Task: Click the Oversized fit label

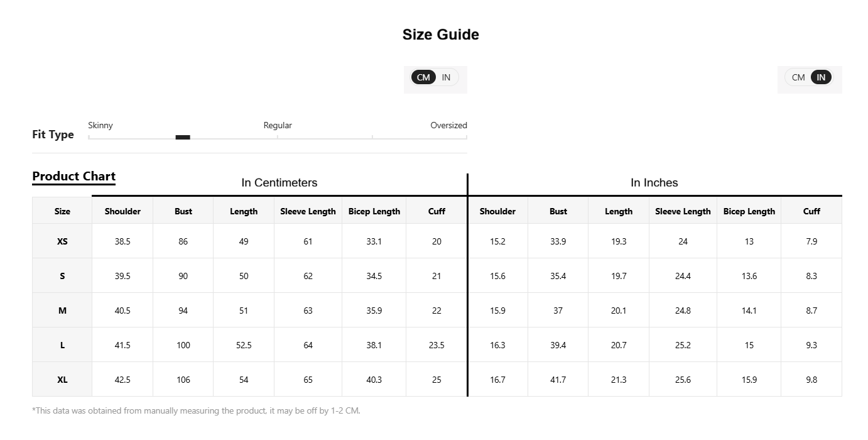Action: click(x=448, y=125)
